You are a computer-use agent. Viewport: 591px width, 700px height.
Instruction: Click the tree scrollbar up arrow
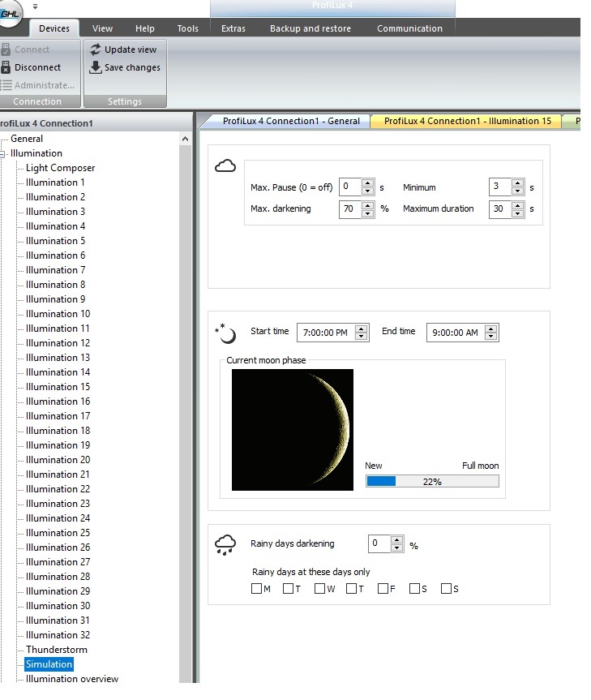[x=185, y=140]
